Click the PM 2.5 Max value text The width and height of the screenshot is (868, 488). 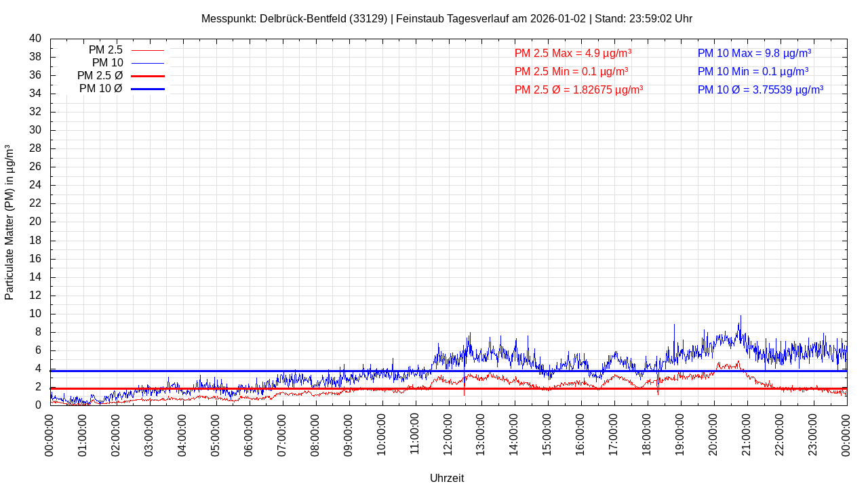click(x=573, y=53)
